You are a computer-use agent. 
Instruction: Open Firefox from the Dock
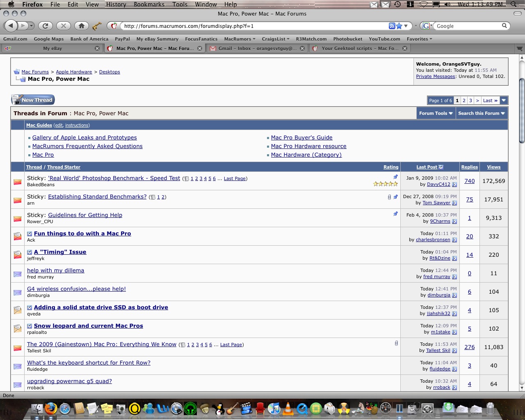[51, 408]
